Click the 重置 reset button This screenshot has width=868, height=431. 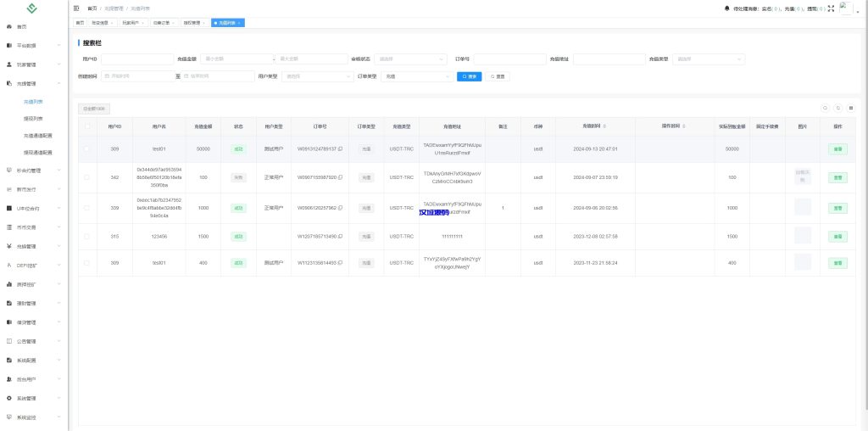click(498, 76)
